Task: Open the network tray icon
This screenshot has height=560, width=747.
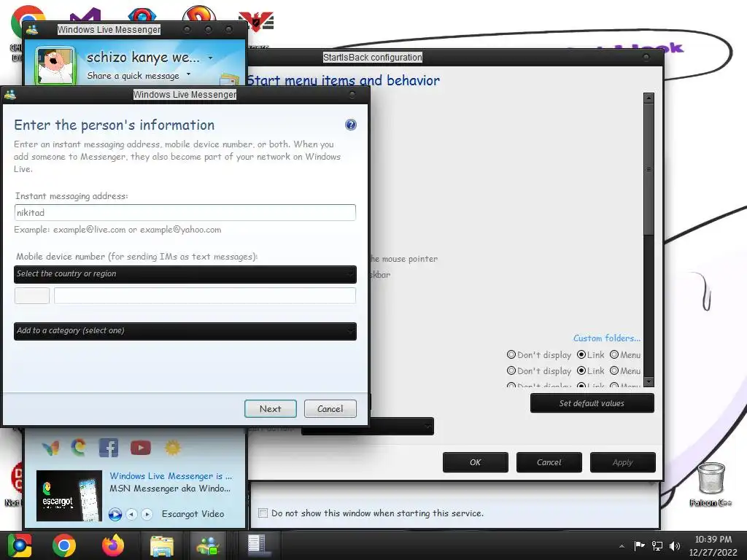Action: coord(657,546)
